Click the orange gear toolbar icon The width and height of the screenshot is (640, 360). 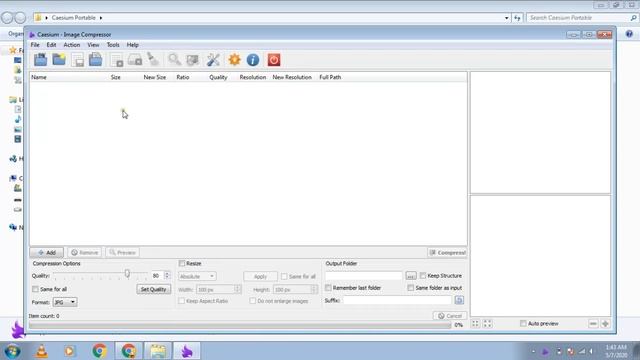234,60
